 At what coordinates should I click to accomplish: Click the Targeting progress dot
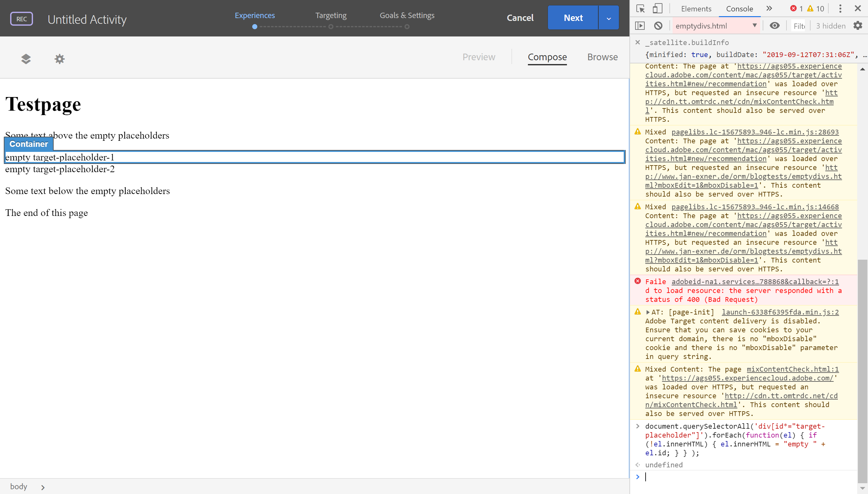[330, 26]
